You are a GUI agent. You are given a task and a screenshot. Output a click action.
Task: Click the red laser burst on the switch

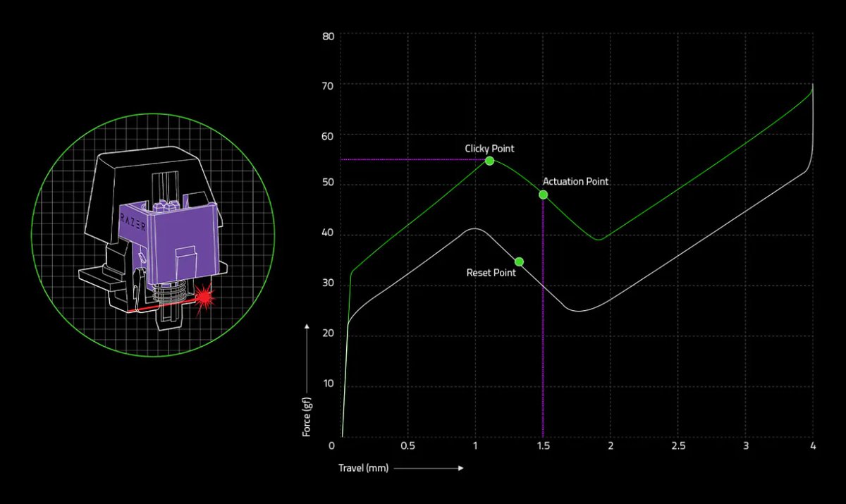pos(205,297)
